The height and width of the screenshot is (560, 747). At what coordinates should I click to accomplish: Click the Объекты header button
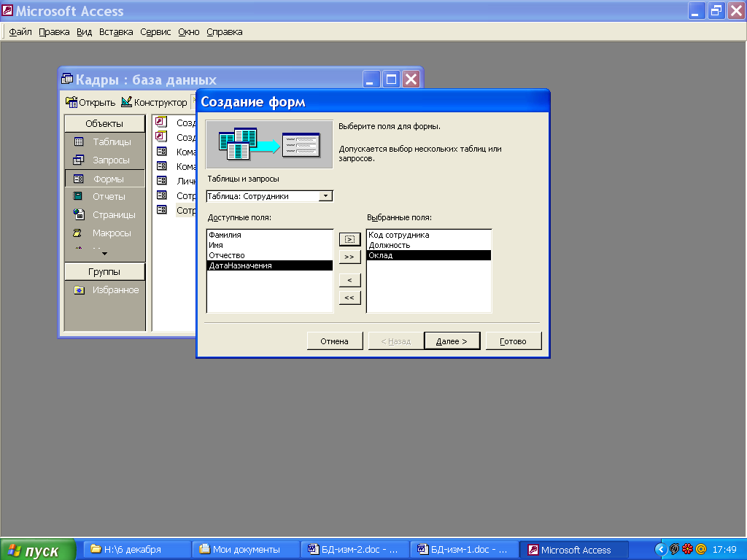point(104,123)
